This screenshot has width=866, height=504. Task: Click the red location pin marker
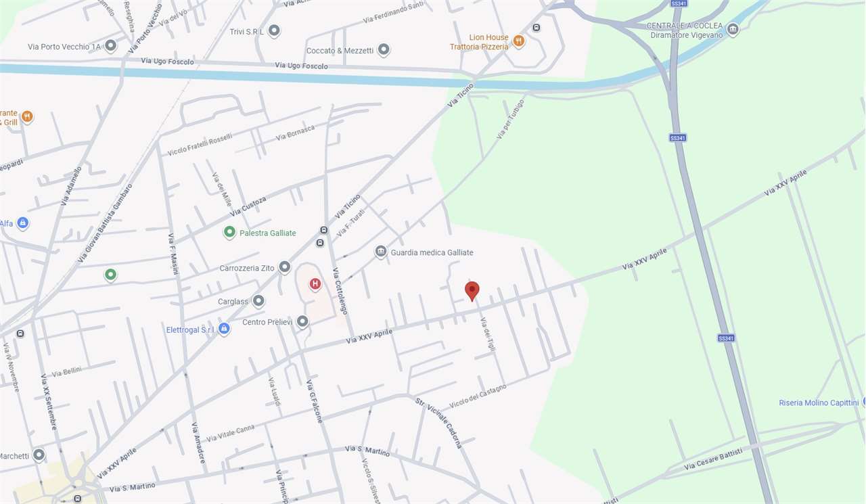[x=472, y=291]
